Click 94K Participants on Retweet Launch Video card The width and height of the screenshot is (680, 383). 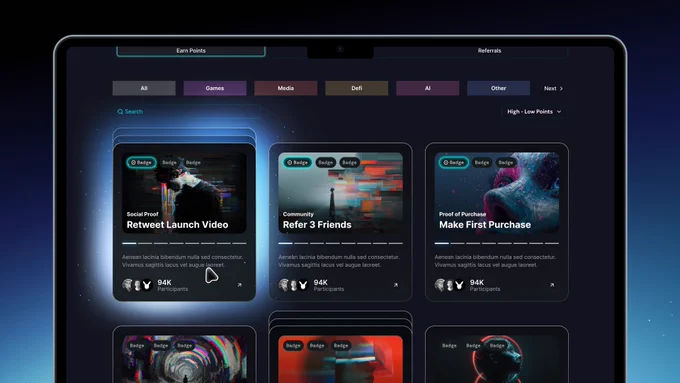[173, 285]
